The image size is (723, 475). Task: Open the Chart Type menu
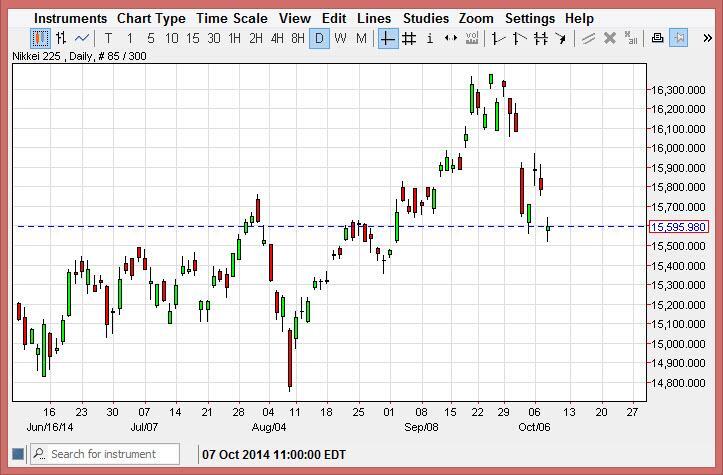(x=151, y=18)
